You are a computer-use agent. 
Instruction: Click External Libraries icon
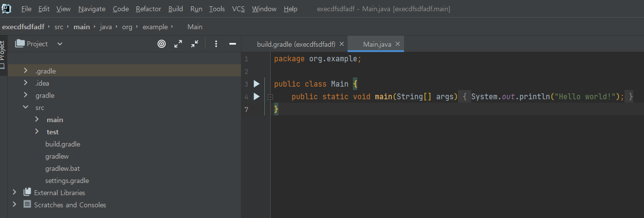[27, 192]
